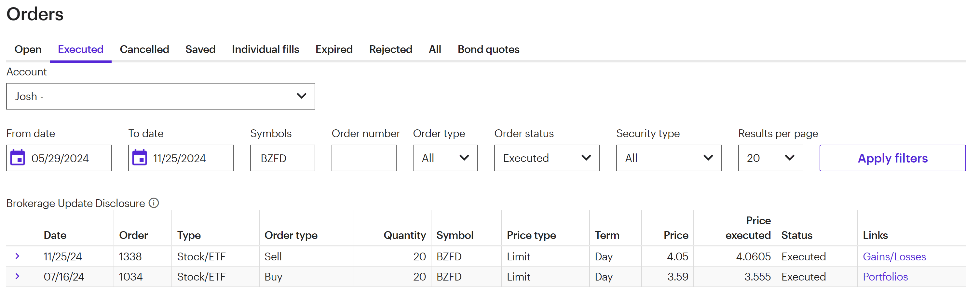Viewport: 980px width, 301px height.
Task: Switch to the Cancelled tab
Action: pyautogui.click(x=144, y=49)
